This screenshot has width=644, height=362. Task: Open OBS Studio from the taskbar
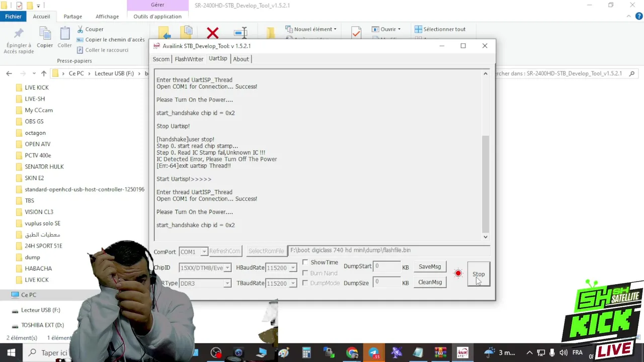pyautogui.click(x=216, y=352)
